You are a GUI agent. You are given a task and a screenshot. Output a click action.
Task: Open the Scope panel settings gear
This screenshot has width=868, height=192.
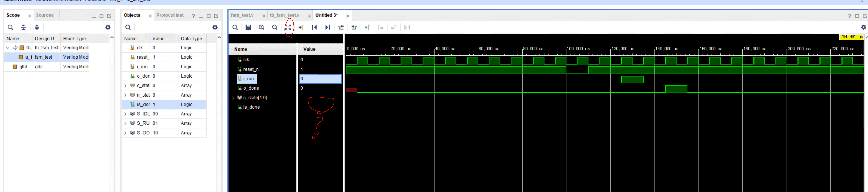108,27
